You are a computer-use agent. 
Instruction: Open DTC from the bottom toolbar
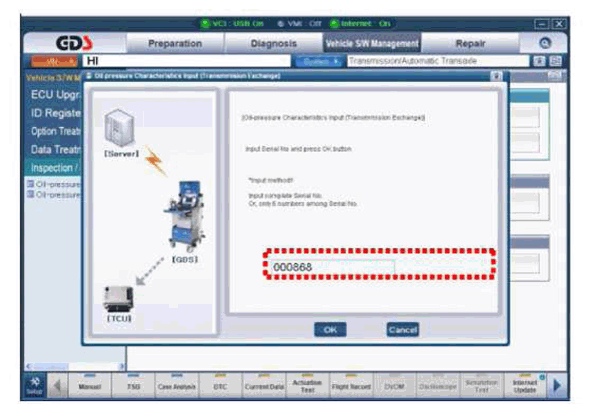pyautogui.click(x=220, y=386)
